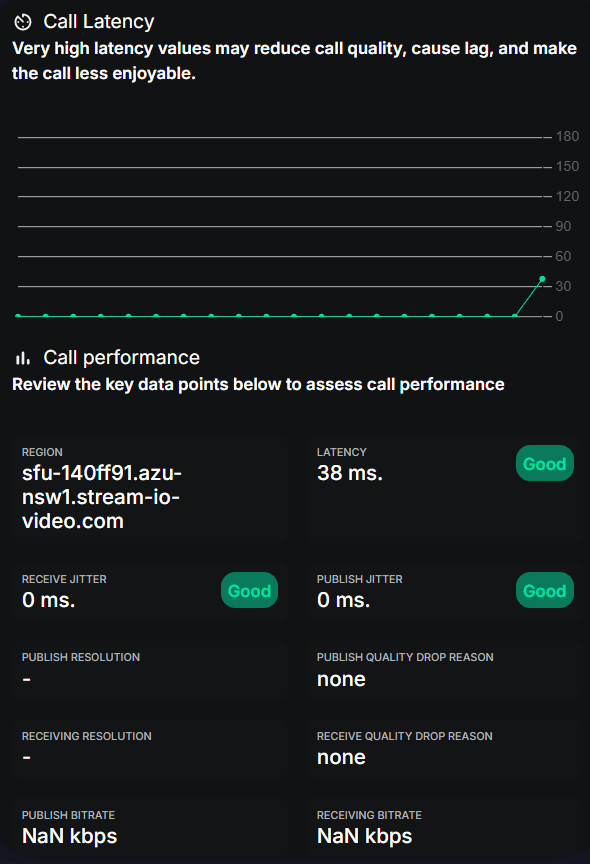This screenshot has height=864, width=590.
Task: Select the Publish Resolution card
Action: click(x=149, y=670)
